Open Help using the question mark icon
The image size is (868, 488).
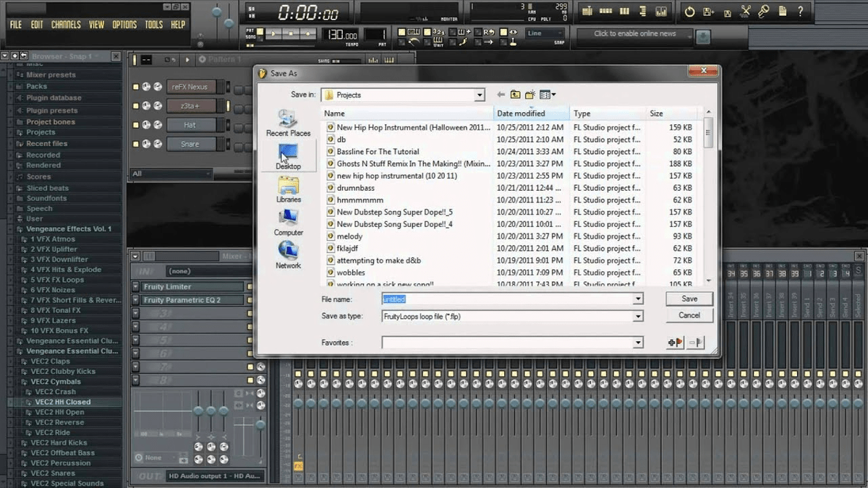click(x=801, y=12)
